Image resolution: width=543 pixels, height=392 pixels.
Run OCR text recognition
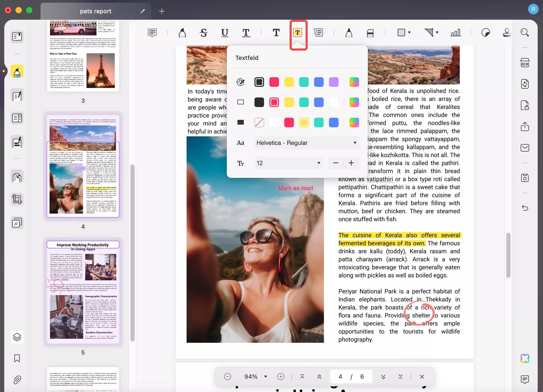point(525,63)
